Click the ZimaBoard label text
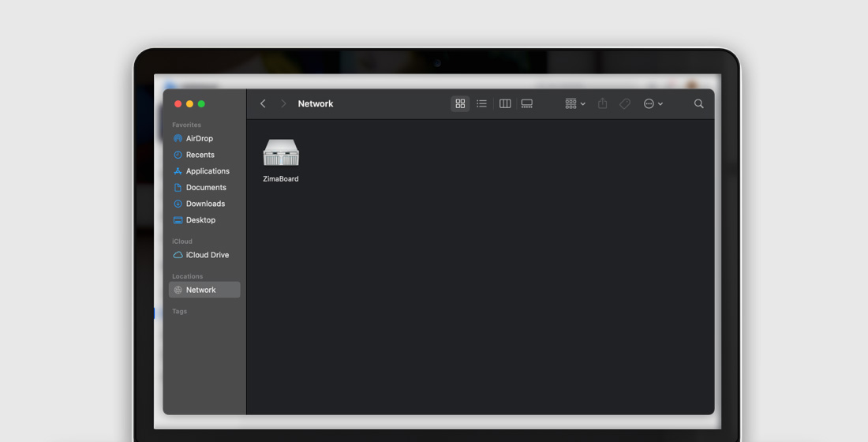 [x=281, y=179]
